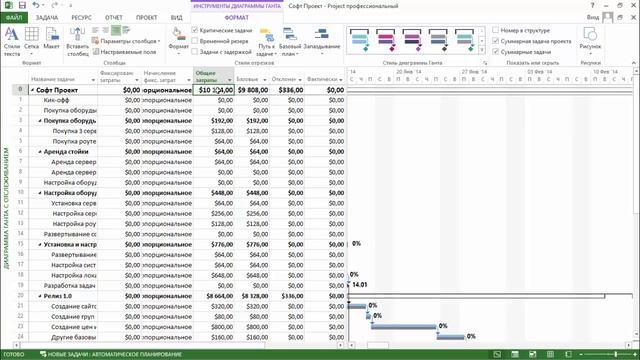Click table horizontal scrollbar right arrow

pyautogui.click(x=341, y=345)
